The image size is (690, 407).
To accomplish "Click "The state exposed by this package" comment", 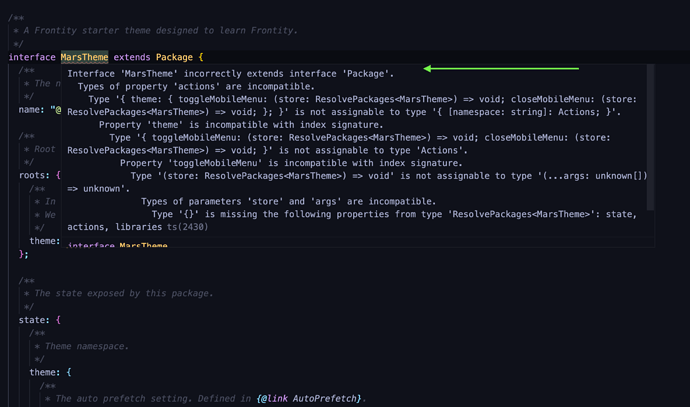I will [x=122, y=293].
